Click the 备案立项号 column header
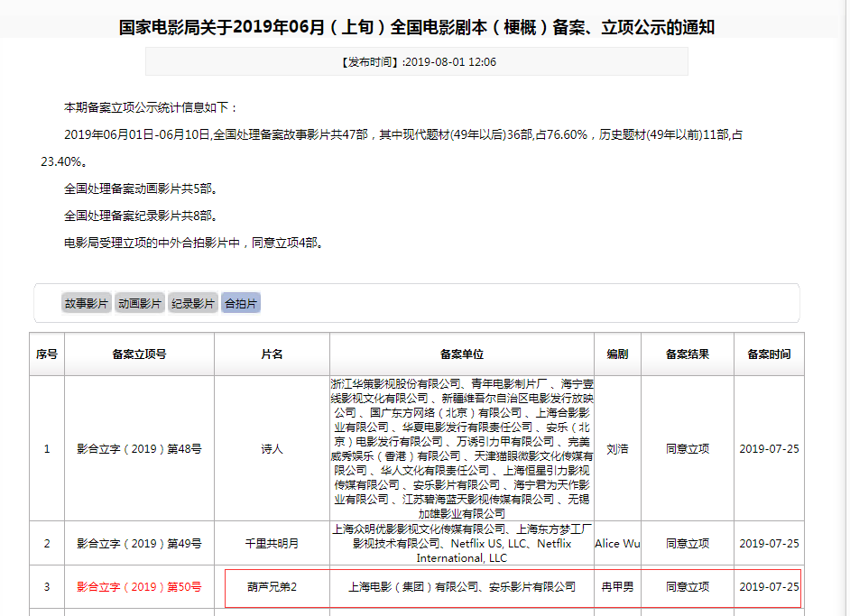The height and width of the screenshot is (616, 850). (x=139, y=354)
